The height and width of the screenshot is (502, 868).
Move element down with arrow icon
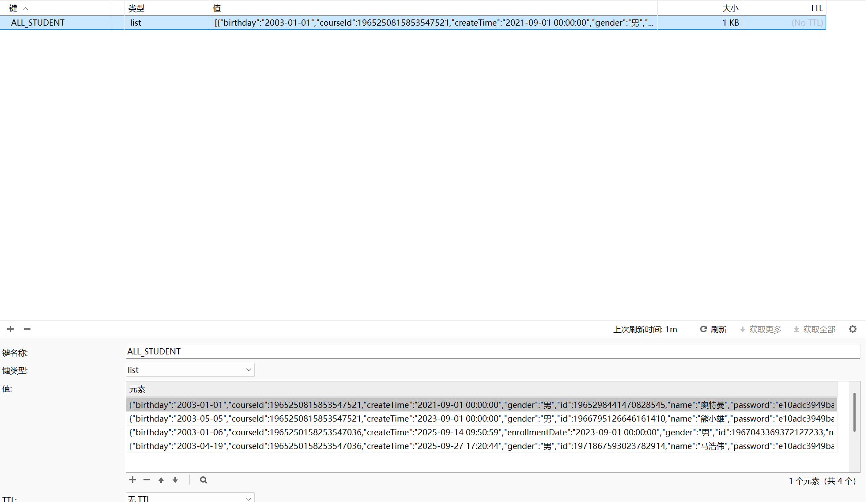(175, 480)
